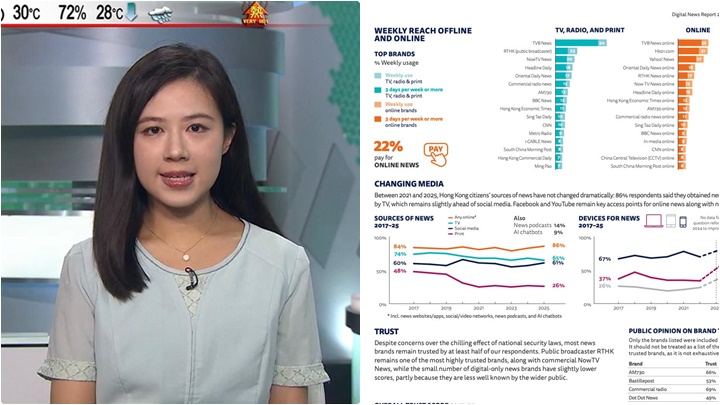Click the light orange Weekly use online swatch
This screenshot has width=720, height=405.
tap(377, 105)
